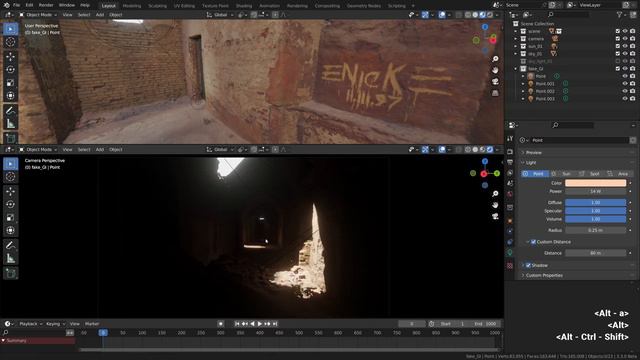Hide the sun_01 collection in viewport
This screenshot has width=640, height=360.
pyautogui.click(x=625, y=46)
